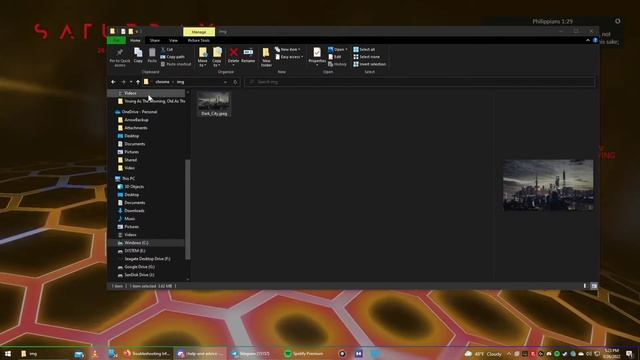Open the Windows Start button
Screen dimensions: 640x360
tap(7, 354)
